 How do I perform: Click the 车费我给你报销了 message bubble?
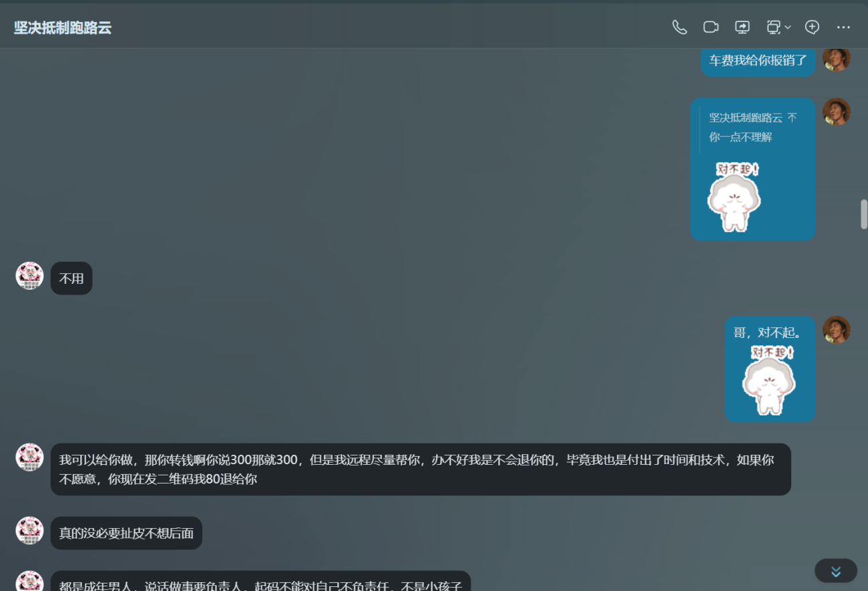tap(758, 61)
